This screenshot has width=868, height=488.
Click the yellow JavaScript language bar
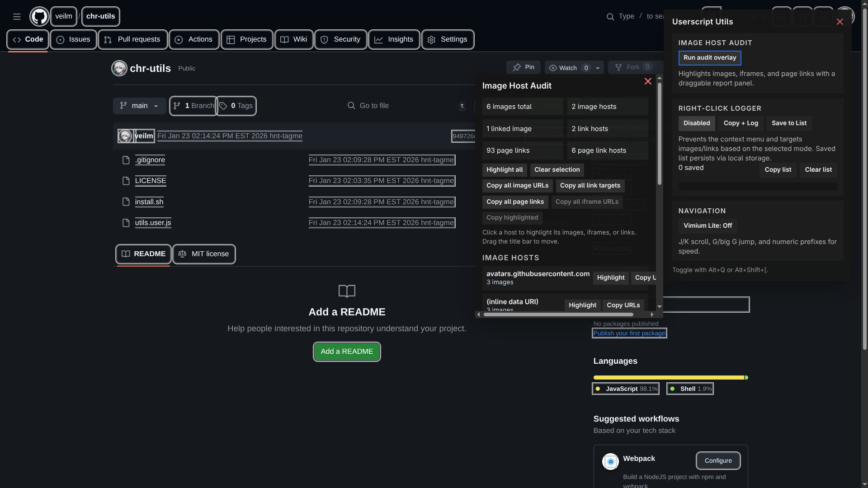[668, 377]
